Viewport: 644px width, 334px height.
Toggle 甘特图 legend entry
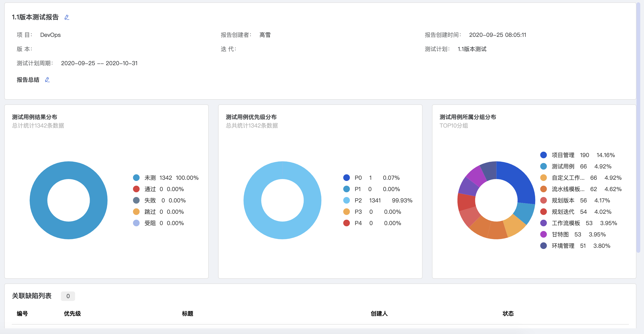pyautogui.click(x=560, y=234)
